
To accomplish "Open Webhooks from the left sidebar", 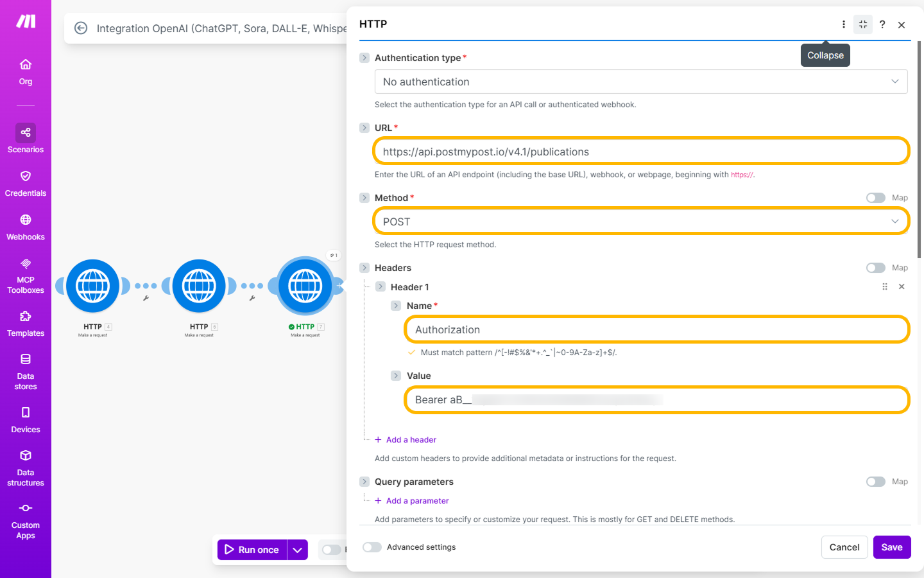I will pyautogui.click(x=26, y=227).
